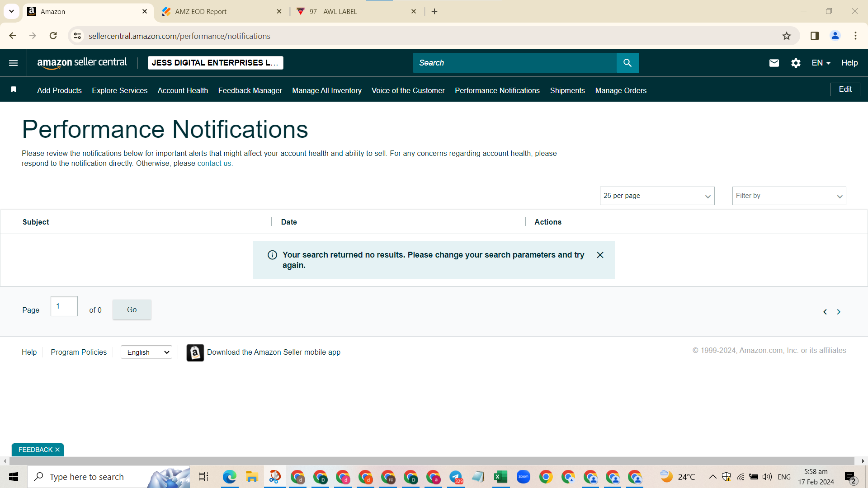Viewport: 868px width, 488px height.
Task: Open Add Products menu item
Action: pyautogui.click(x=59, y=90)
